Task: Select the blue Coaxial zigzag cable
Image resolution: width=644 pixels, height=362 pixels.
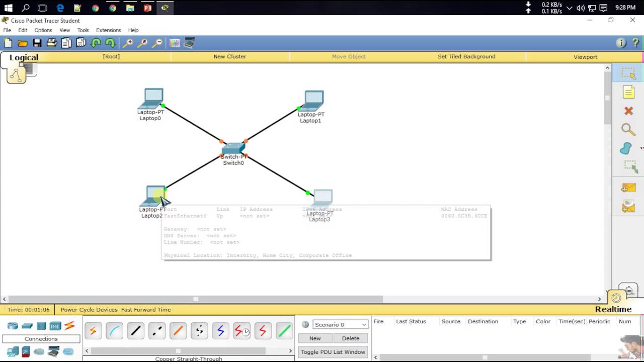Action: 220,331
